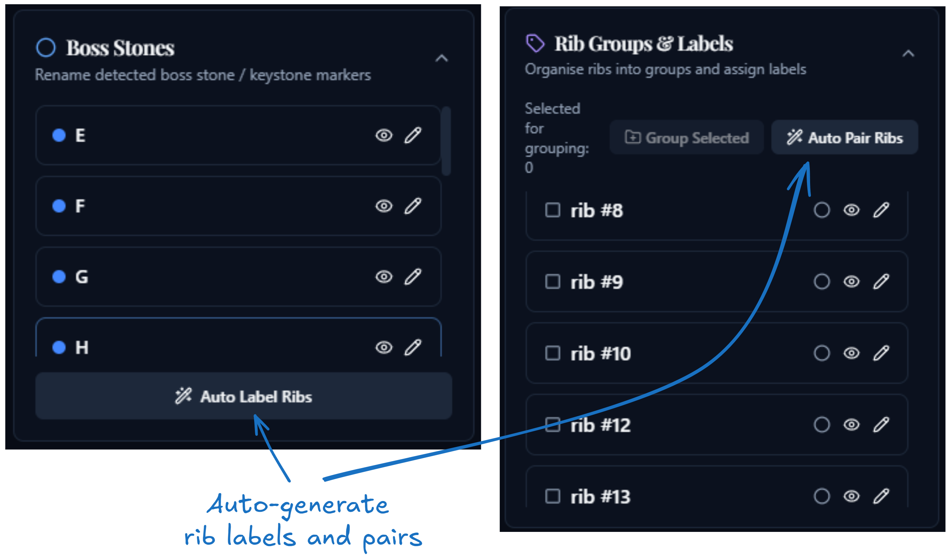Click the pencil icon for boss stone G

(413, 277)
